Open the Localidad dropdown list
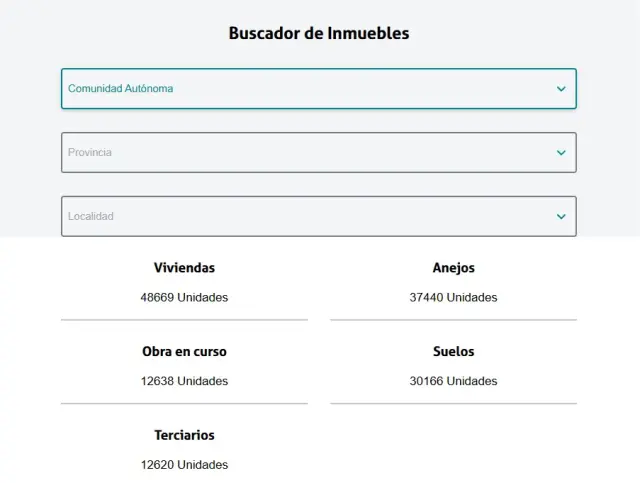This screenshot has height=483, width=640. [318, 217]
